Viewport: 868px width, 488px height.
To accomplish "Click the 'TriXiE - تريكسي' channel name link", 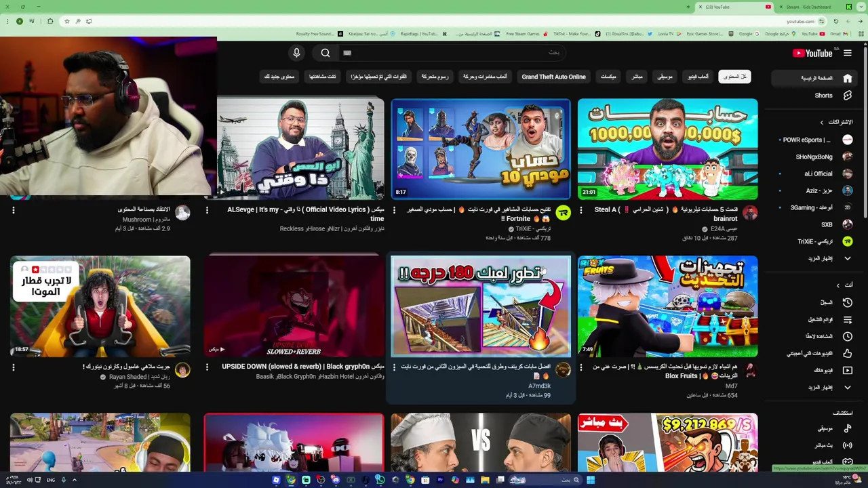I will [x=533, y=229].
